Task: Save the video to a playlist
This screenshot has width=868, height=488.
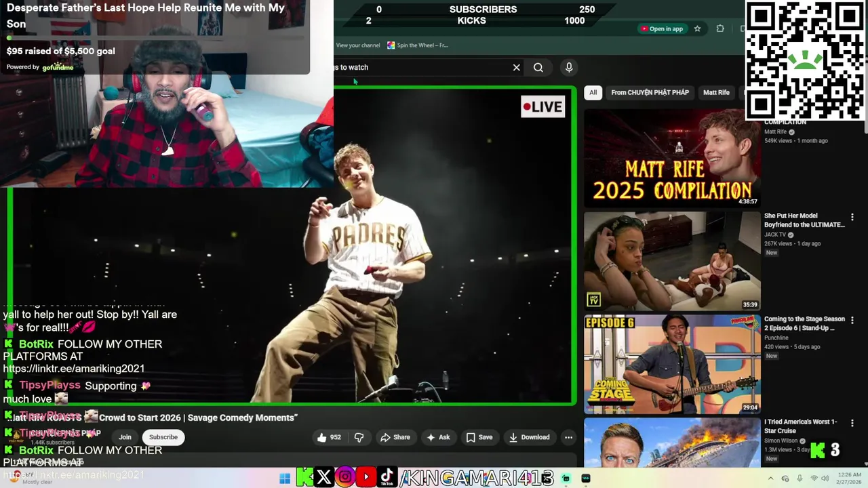Action: [x=479, y=437]
